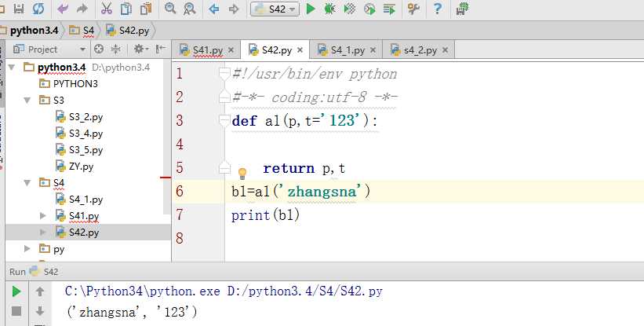The height and width of the screenshot is (326, 644).
Task: Navigate back with the left arrow
Action: (213, 9)
